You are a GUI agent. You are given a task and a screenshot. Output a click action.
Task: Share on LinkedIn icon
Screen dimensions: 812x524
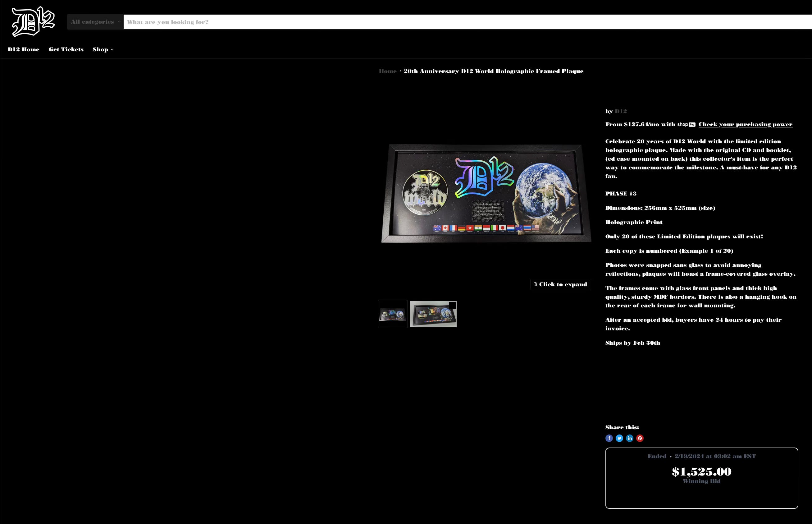click(629, 438)
